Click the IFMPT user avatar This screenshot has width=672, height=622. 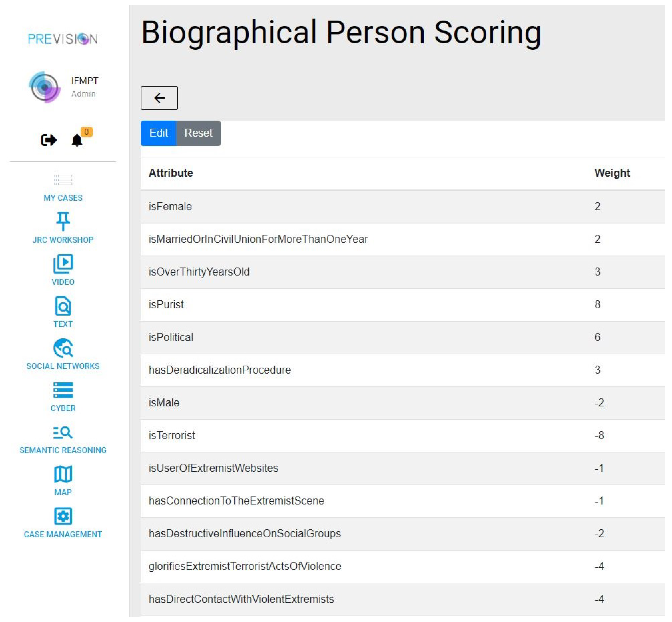point(44,87)
